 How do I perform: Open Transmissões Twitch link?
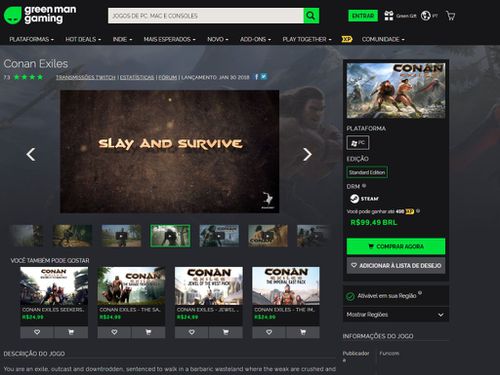click(x=86, y=77)
